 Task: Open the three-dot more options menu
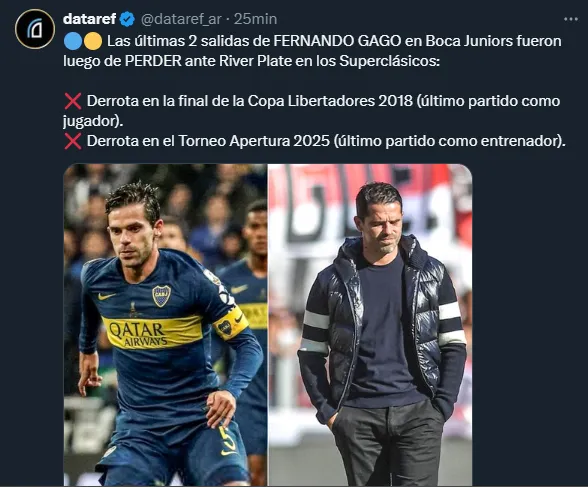[x=570, y=19]
